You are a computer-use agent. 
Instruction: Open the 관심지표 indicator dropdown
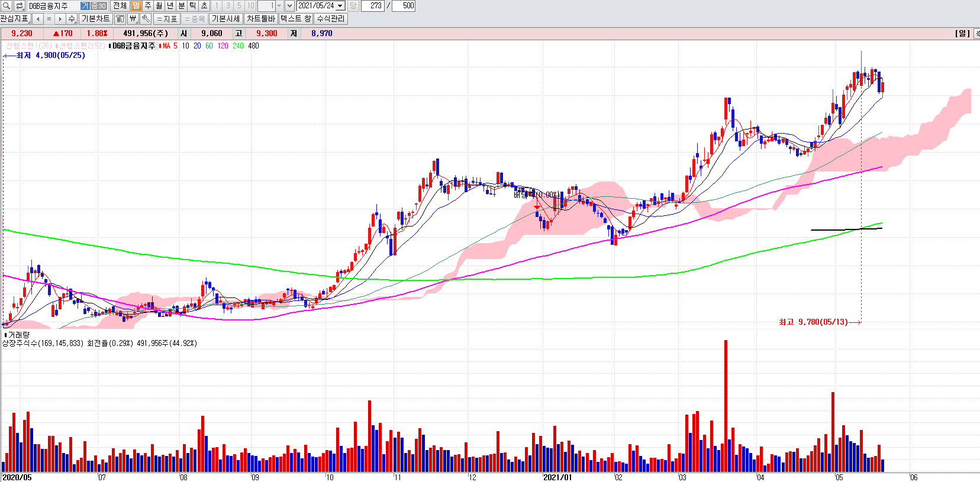tap(15, 18)
